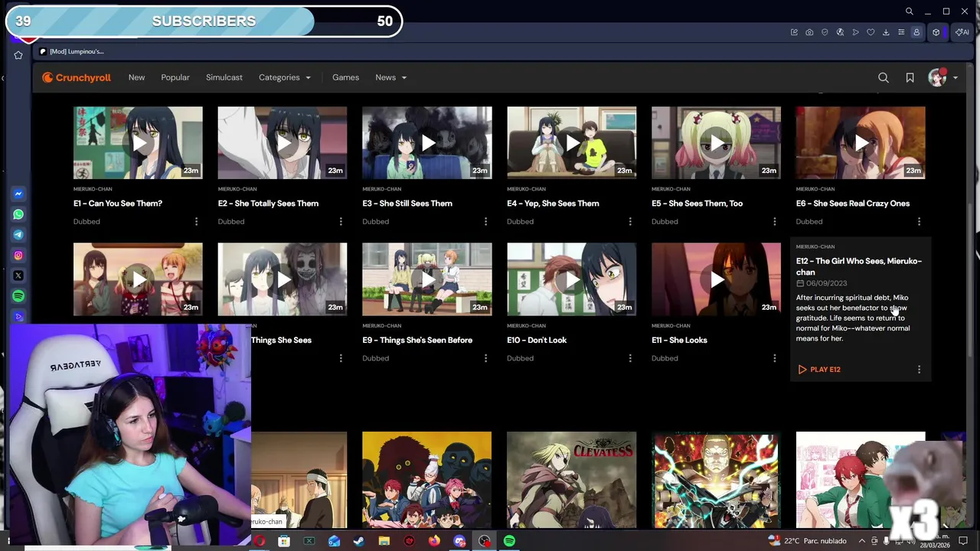Click the heart icon in the address bar
980x551 pixels.
[x=871, y=32]
